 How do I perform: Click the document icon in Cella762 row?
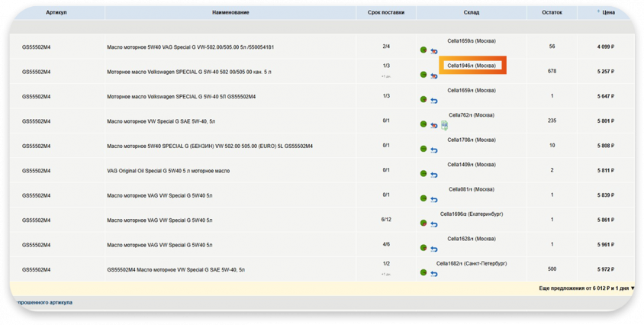443,125
